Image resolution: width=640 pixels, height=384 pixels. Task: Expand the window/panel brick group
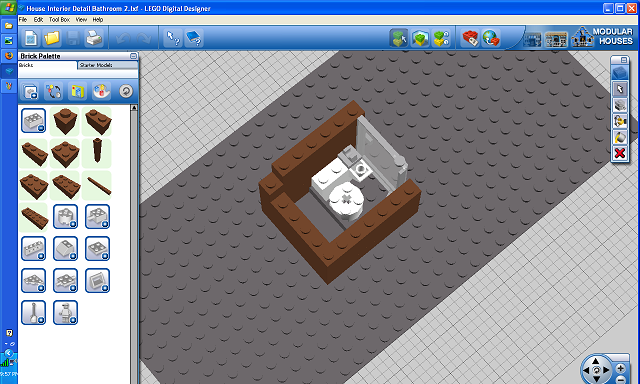pyautogui.click(x=97, y=280)
